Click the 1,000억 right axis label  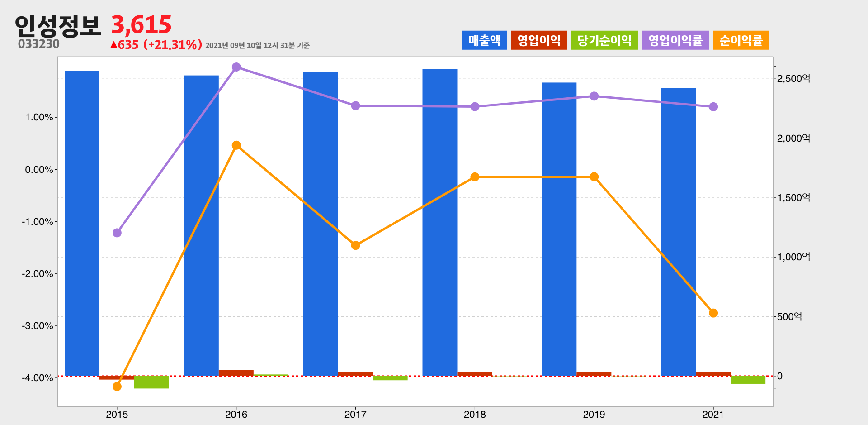click(793, 257)
